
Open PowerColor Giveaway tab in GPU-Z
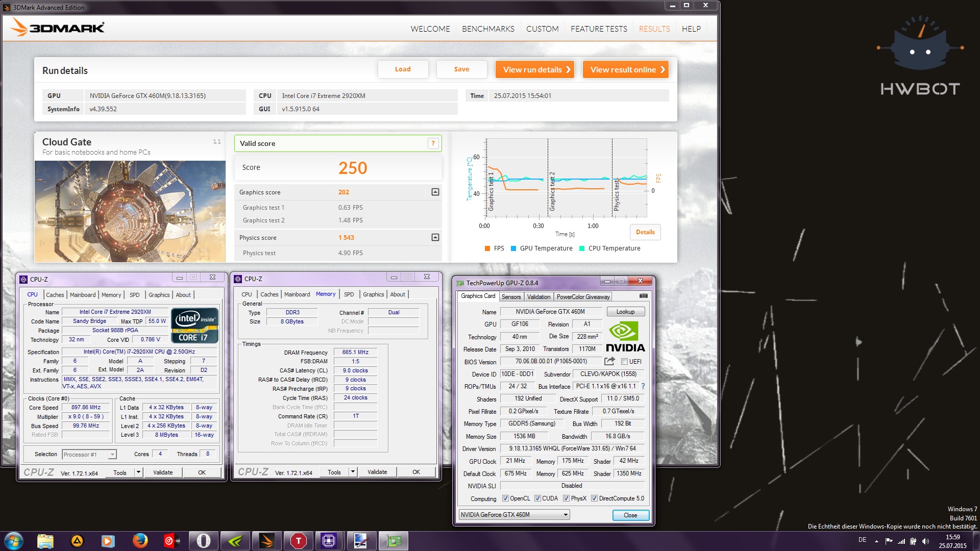[583, 297]
